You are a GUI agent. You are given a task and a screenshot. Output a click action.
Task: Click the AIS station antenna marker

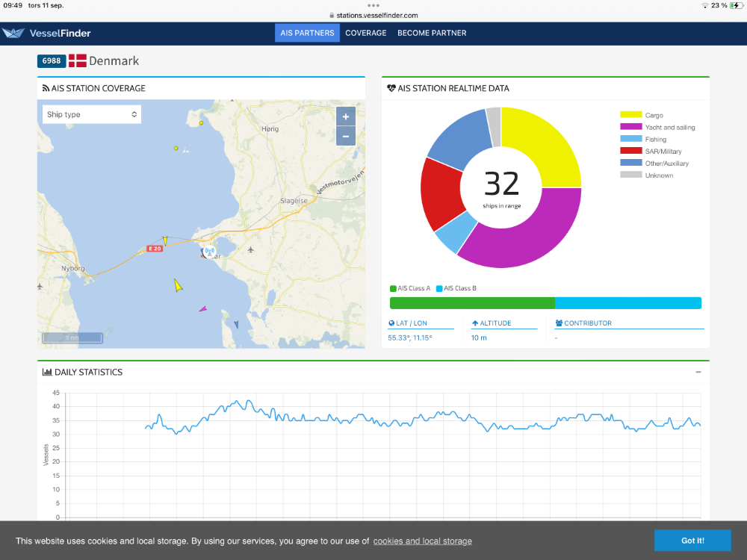210,251
